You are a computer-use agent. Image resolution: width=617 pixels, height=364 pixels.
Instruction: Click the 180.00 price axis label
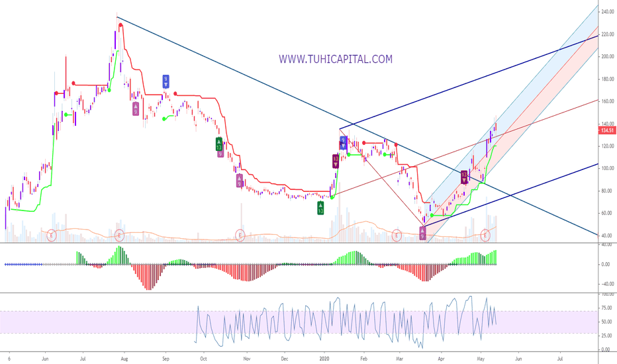pyautogui.click(x=608, y=79)
